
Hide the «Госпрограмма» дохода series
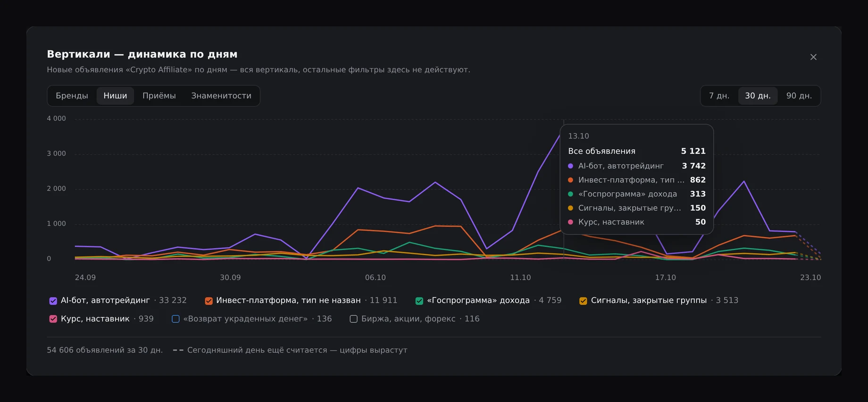pyautogui.click(x=419, y=301)
